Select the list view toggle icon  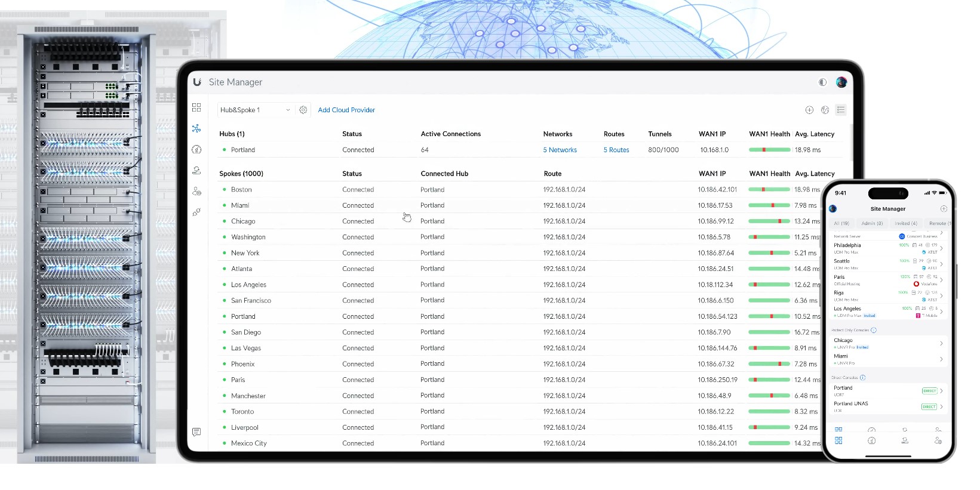coord(841,110)
